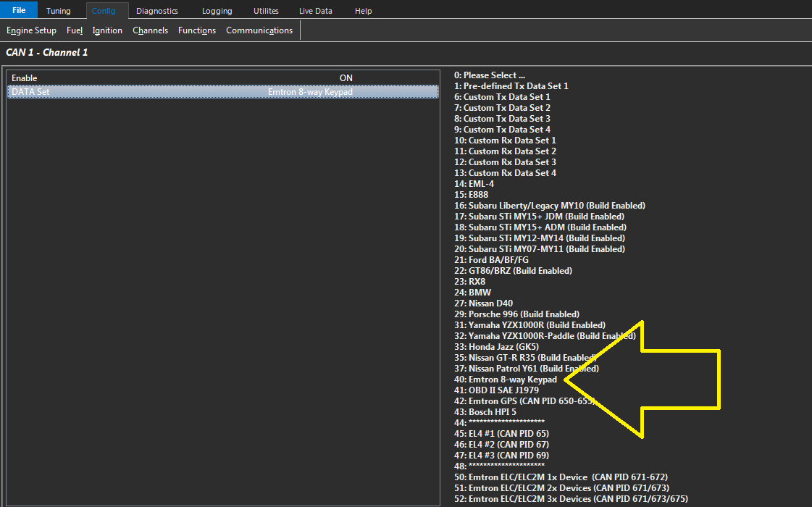The width and height of the screenshot is (812, 507).
Task: Open the File menu
Action: click(x=19, y=10)
